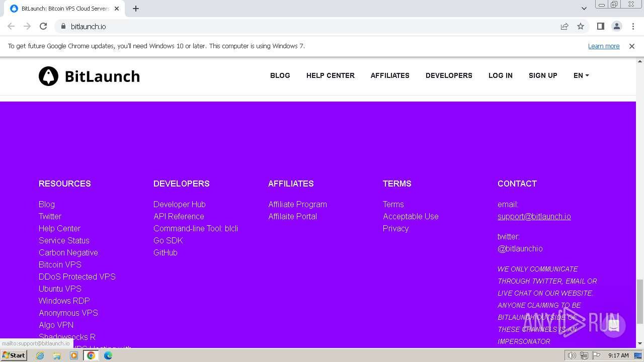This screenshot has height=362, width=644.
Task: Open the Windows Start menu
Action: pos(14,355)
